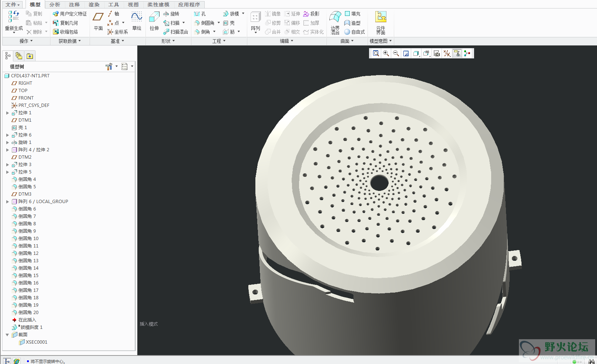The image size is (597, 364).
Task: Open the display style cube options
Action: pos(416,54)
